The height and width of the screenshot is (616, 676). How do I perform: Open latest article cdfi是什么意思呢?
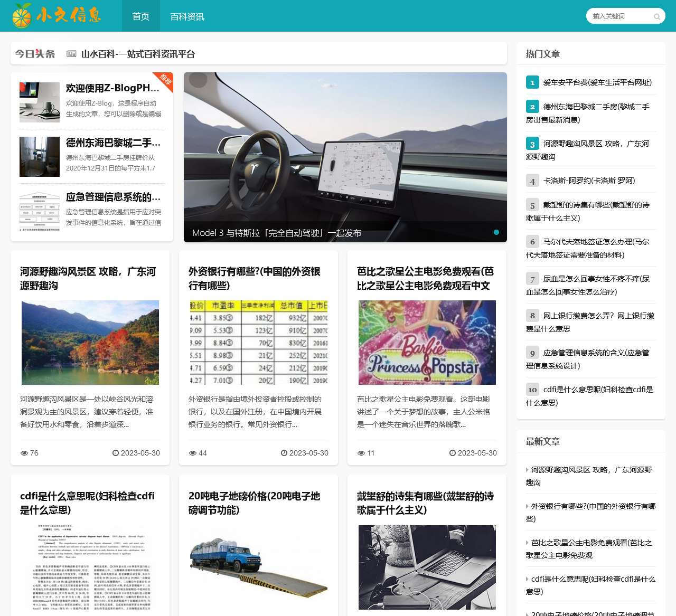[591, 585]
